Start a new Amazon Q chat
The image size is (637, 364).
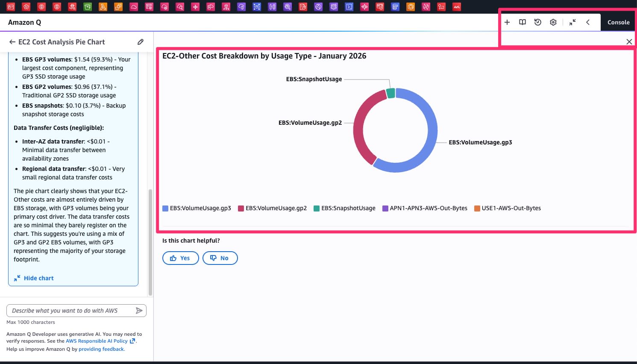(x=507, y=22)
